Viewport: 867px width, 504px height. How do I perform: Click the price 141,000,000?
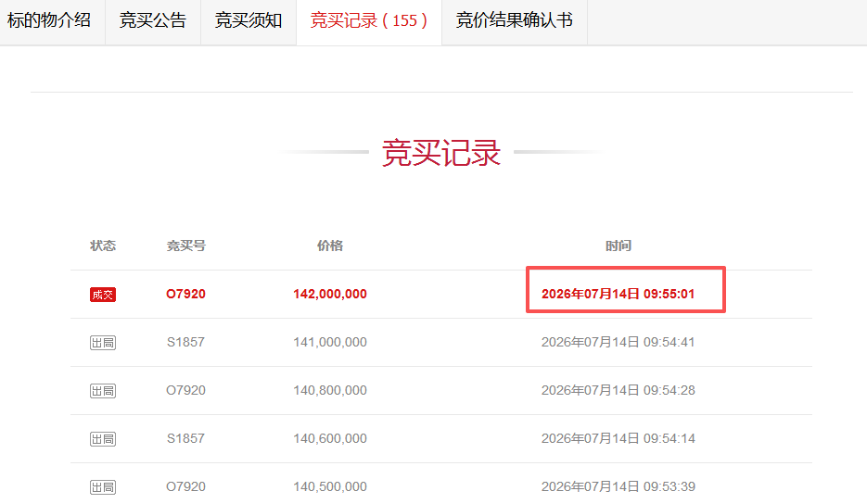coord(330,342)
